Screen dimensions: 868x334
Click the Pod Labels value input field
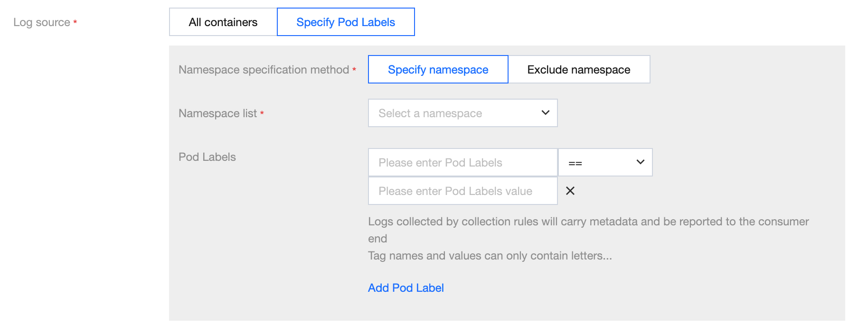pyautogui.click(x=462, y=191)
